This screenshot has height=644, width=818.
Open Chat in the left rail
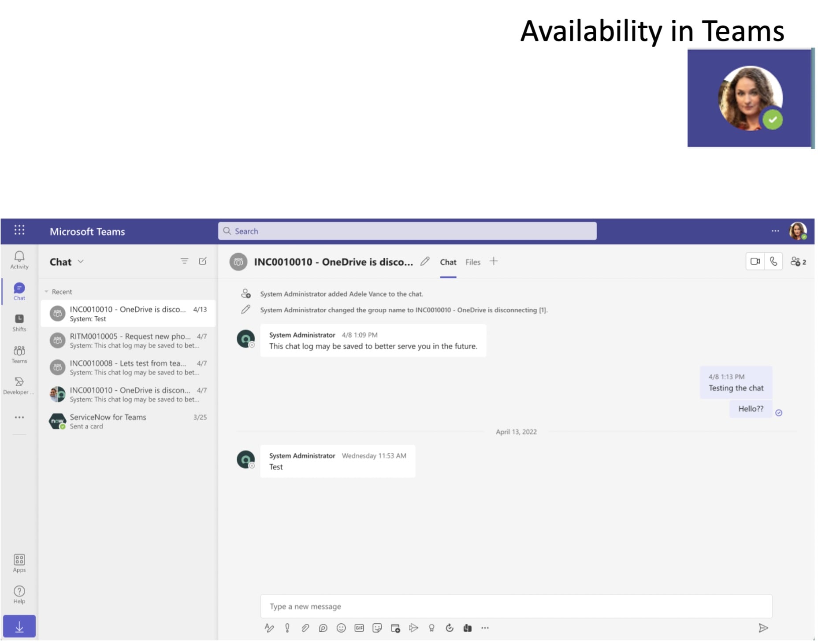[19, 292]
